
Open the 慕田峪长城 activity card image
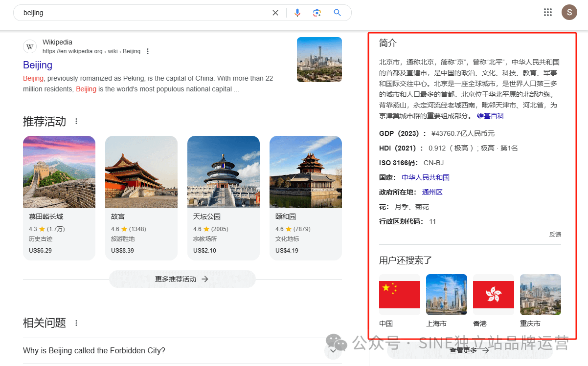pyautogui.click(x=59, y=172)
